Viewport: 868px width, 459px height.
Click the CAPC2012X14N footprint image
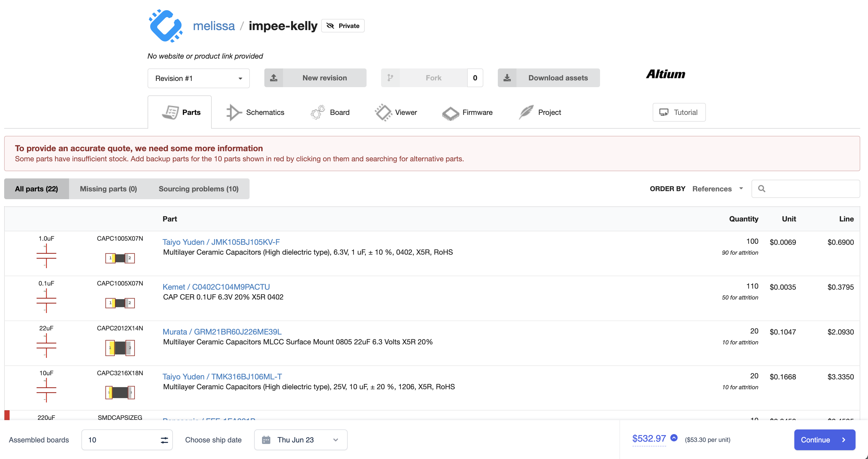pyautogui.click(x=120, y=348)
